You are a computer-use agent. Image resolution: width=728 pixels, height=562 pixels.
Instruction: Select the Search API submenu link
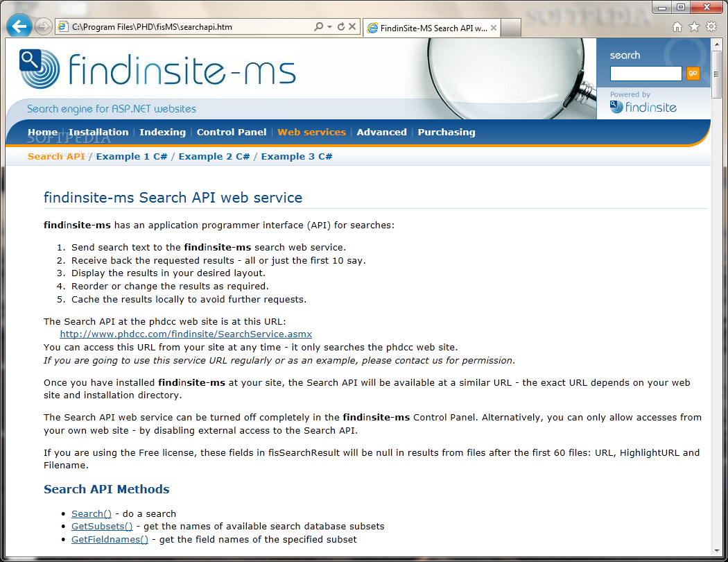pyautogui.click(x=56, y=157)
